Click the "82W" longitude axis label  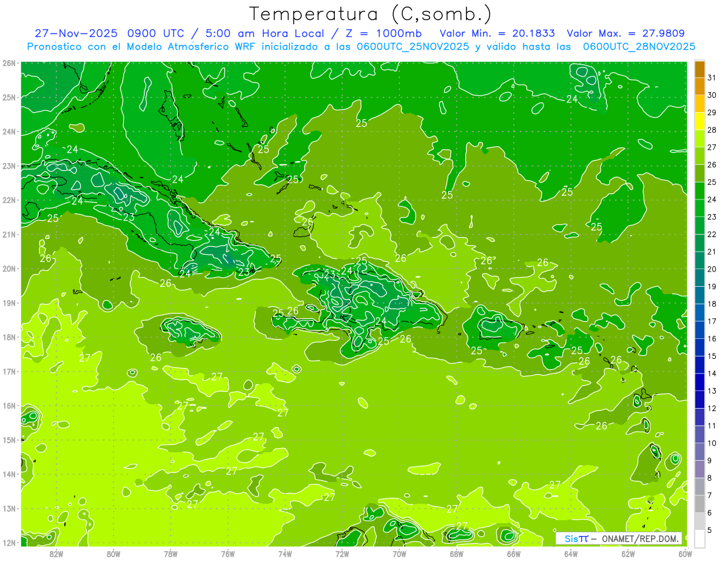(56, 554)
